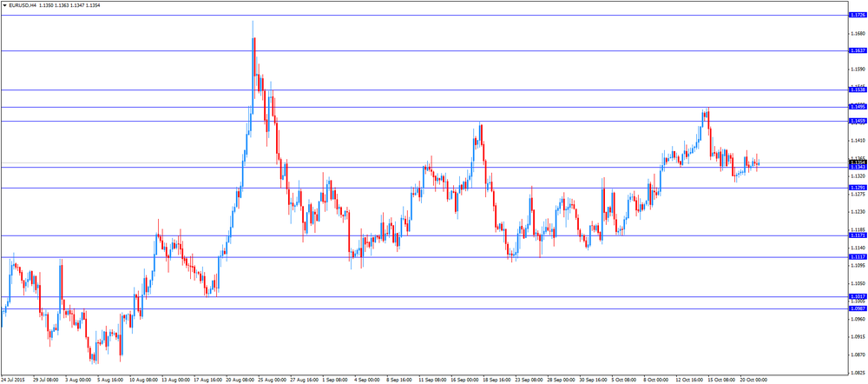
Task: Click the 20 Oct 00:00 time label
Action: pyautogui.click(x=753, y=381)
